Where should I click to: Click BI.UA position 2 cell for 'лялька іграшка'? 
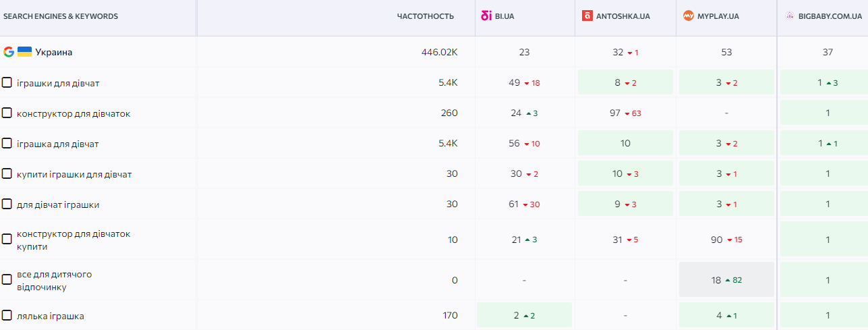[524, 315]
